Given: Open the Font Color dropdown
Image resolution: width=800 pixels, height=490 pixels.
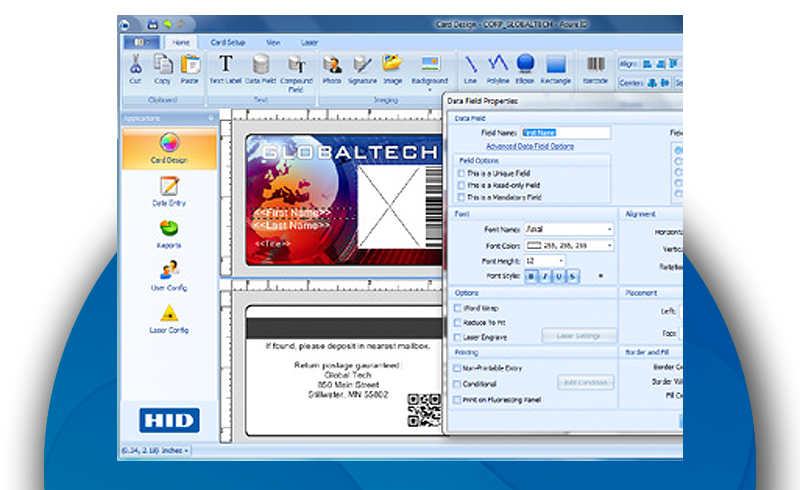Looking at the screenshot, I should [x=609, y=246].
